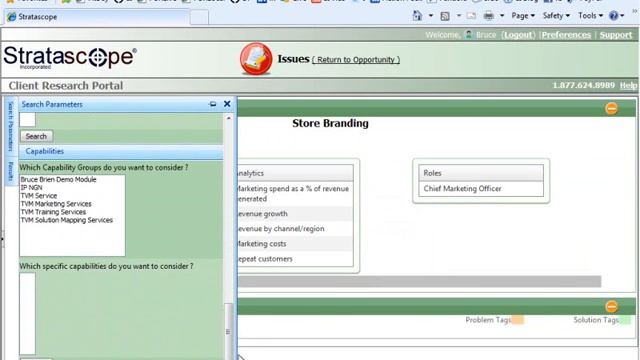
Task: Open the RSS feeds dropdown arrow
Action: pos(458,16)
